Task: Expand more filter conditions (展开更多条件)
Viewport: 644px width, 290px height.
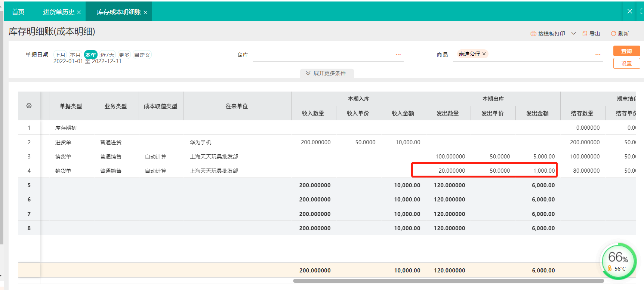Action: click(326, 73)
